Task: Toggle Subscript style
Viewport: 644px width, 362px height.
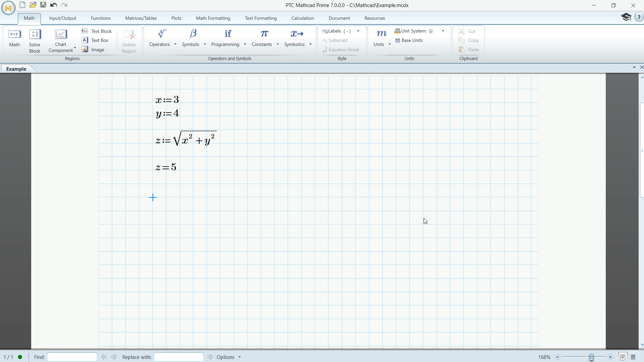Action: (x=338, y=40)
